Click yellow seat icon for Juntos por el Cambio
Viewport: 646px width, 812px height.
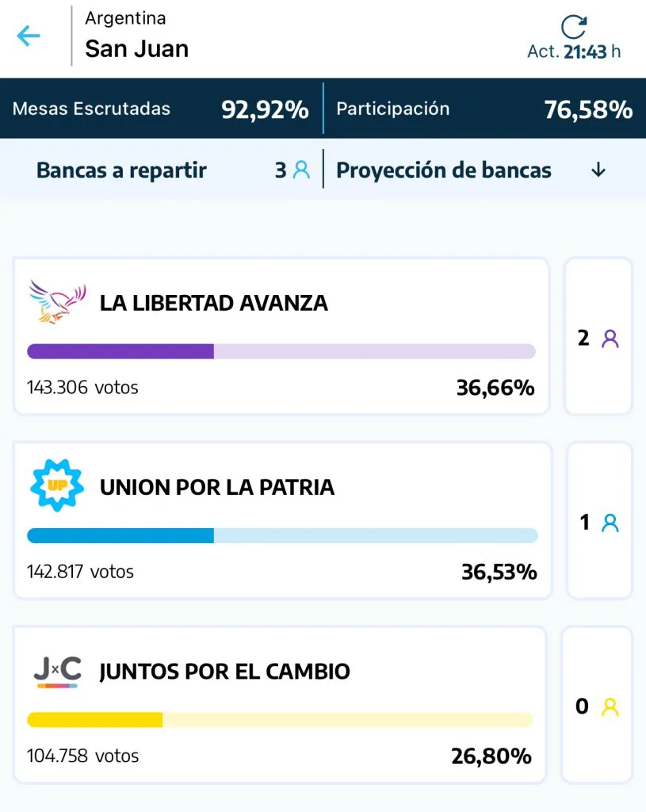(x=610, y=707)
